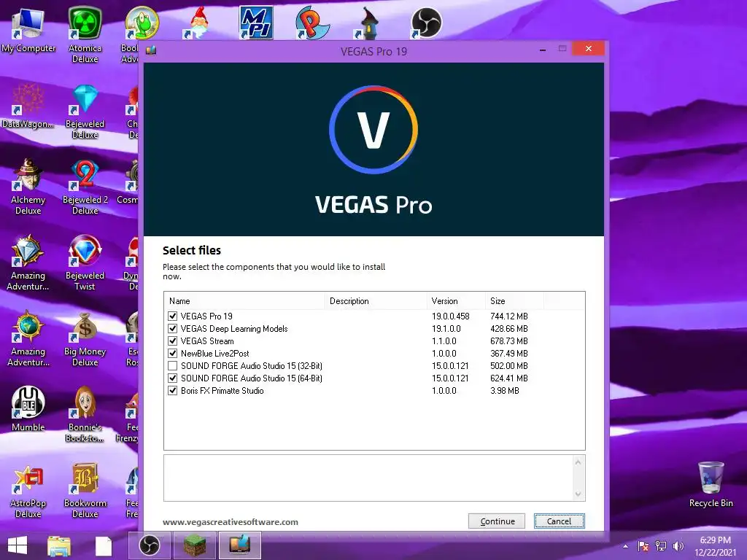Select the 678.73 MB size cell
The width and height of the screenshot is (747, 560).
pyautogui.click(x=508, y=341)
